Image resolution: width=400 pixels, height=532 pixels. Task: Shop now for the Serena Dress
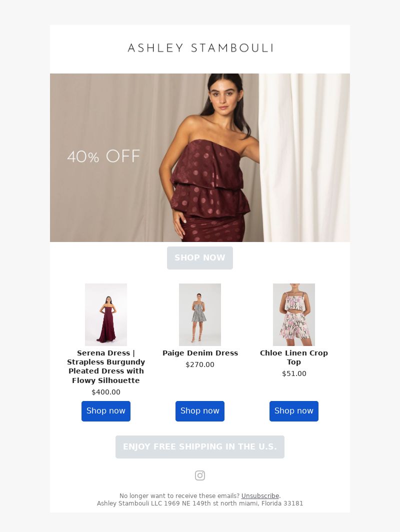(x=106, y=411)
